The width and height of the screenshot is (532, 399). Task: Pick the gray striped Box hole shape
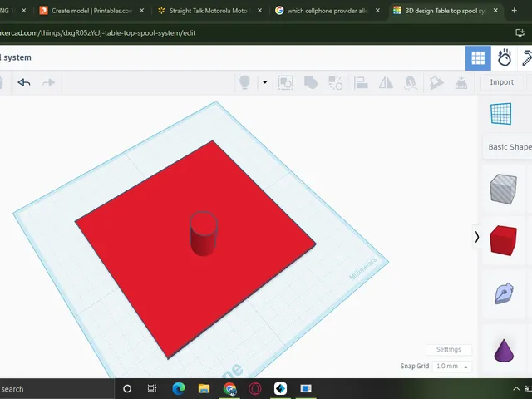[503, 189]
